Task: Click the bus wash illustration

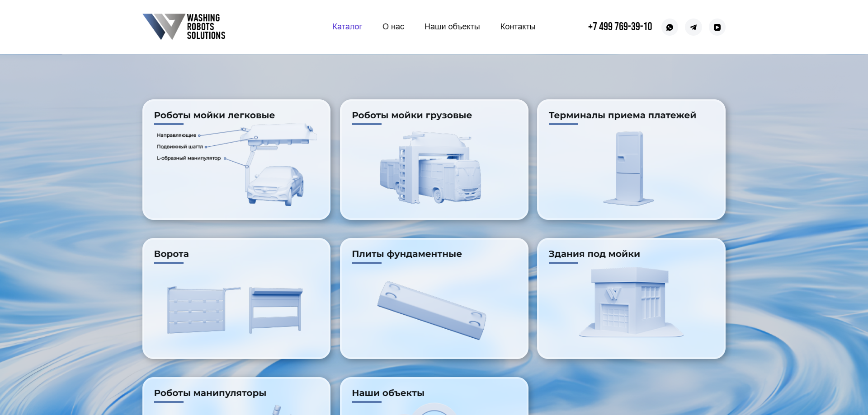Action: 430,168
